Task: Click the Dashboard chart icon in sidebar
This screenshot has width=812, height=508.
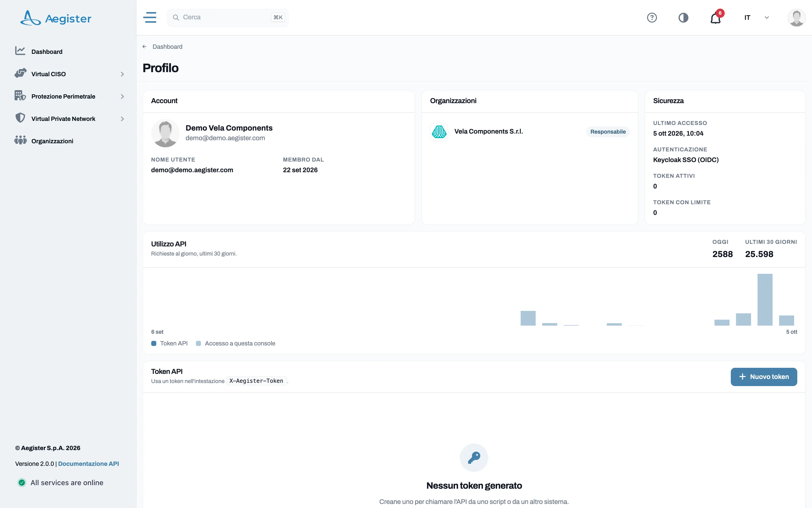Action: coord(20,51)
